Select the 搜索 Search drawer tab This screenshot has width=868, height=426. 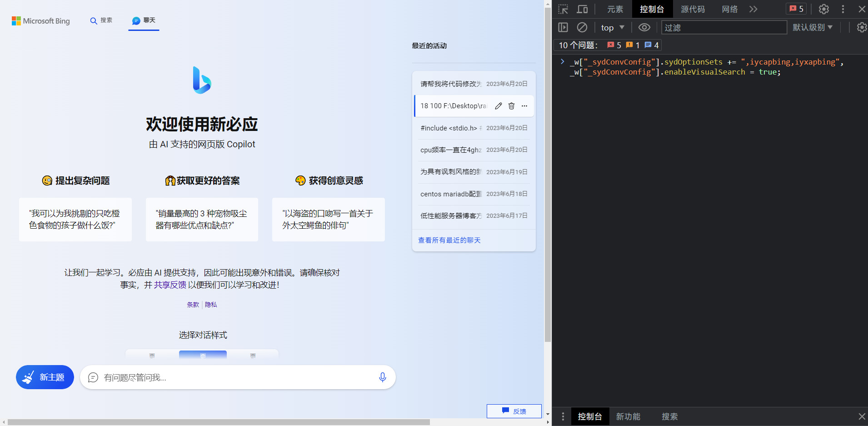point(669,416)
